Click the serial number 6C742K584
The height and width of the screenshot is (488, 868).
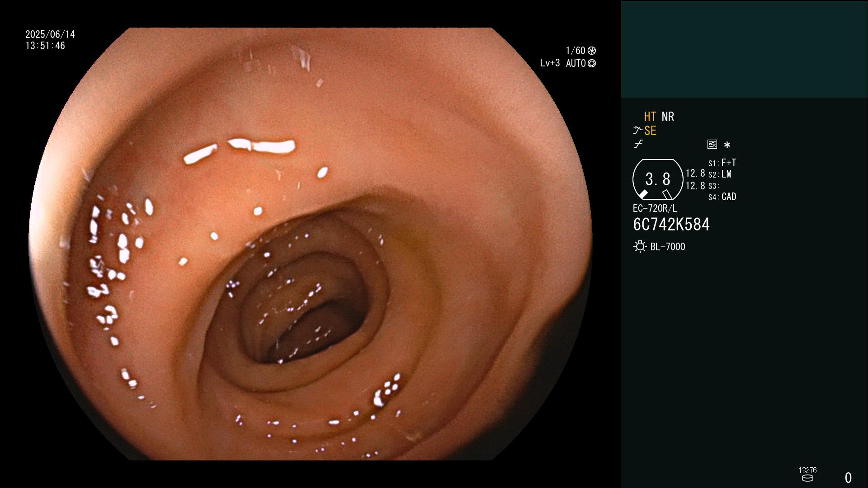click(671, 224)
